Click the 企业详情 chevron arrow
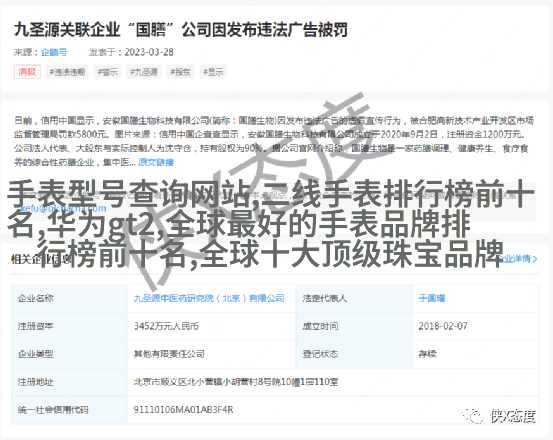Screen dimensions: 553x440 [535, 259]
